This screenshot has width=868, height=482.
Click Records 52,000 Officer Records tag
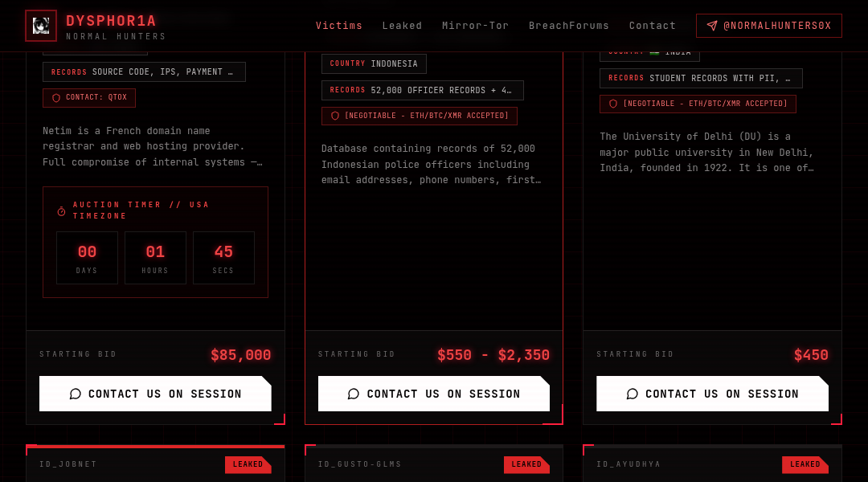pyautogui.click(x=423, y=90)
